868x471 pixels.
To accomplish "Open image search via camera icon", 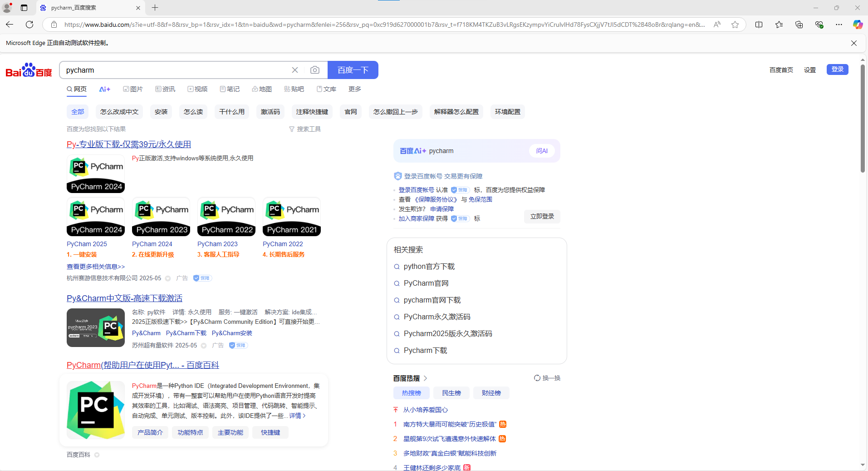I will [315, 70].
